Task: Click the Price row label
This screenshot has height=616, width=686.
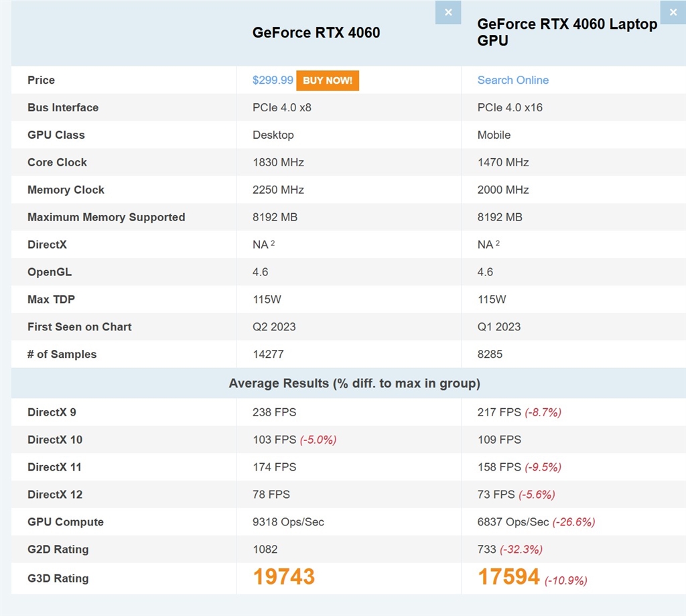Action: [x=41, y=80]
